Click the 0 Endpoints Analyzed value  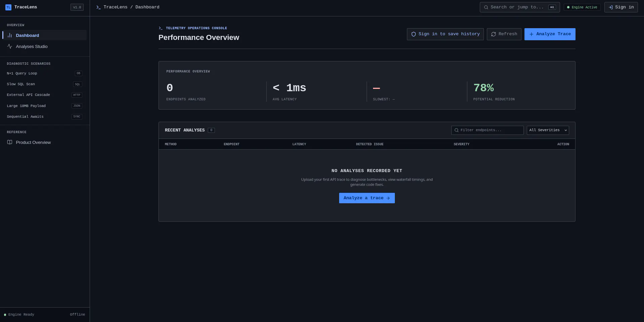click(170, 88)
